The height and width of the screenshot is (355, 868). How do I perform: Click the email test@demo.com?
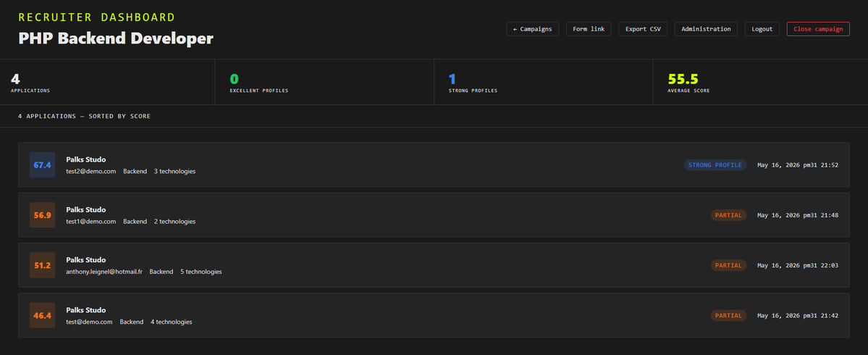[89, 322]
